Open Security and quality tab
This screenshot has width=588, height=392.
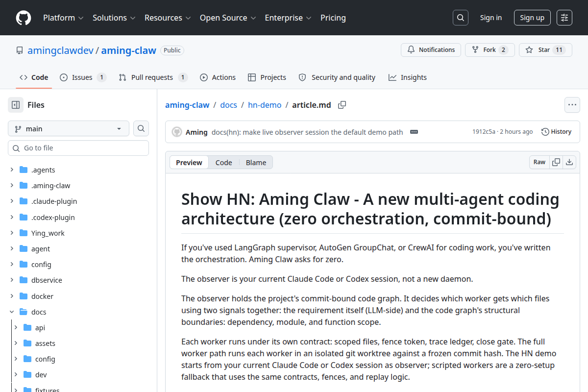point(337,77)
